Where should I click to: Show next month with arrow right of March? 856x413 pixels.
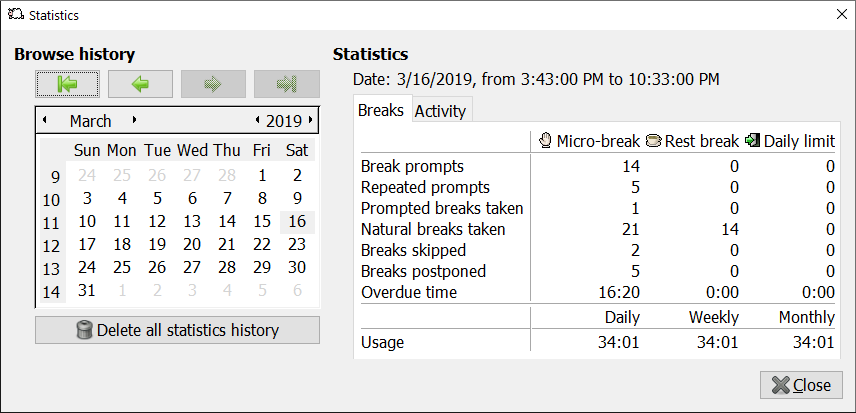(x=134, y=120)
